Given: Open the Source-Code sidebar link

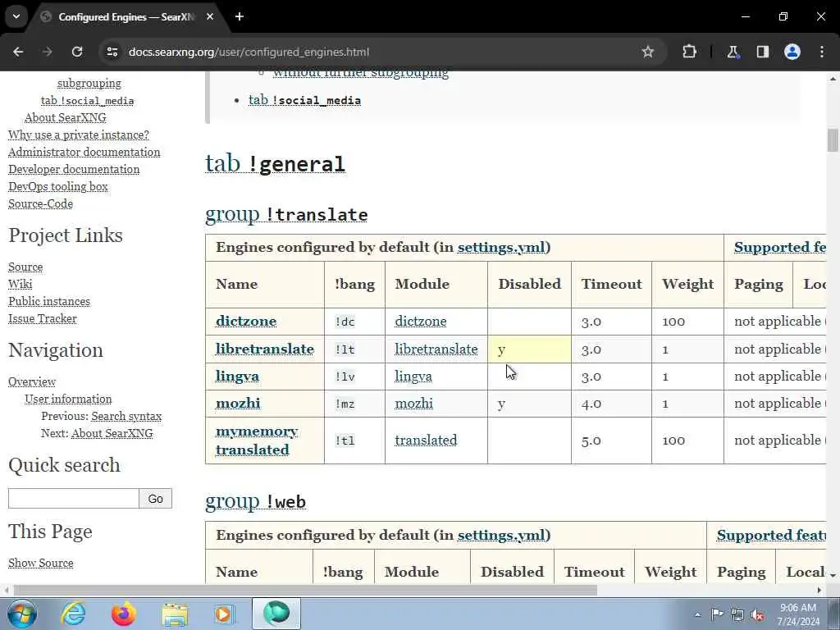Looking at the screenshot, I should tap(41, 203).
